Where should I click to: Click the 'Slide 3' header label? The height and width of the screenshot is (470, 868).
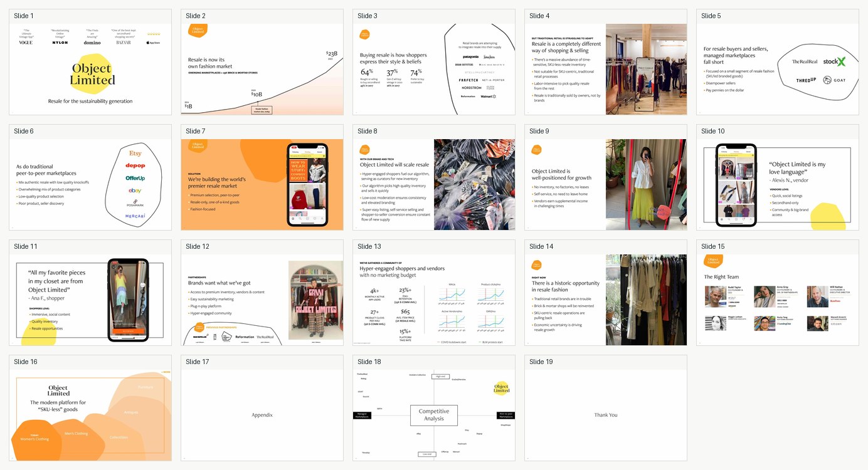coord(368,16)
